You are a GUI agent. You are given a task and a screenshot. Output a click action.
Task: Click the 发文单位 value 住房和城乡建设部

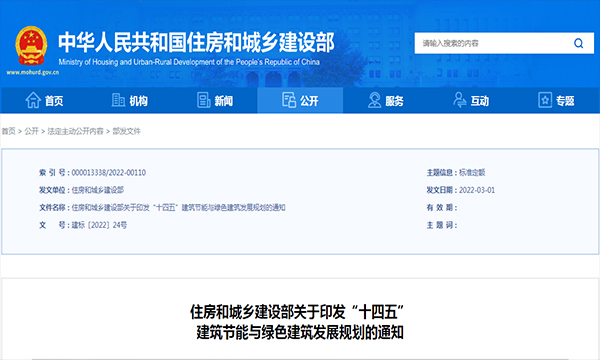tap(98, 190)
